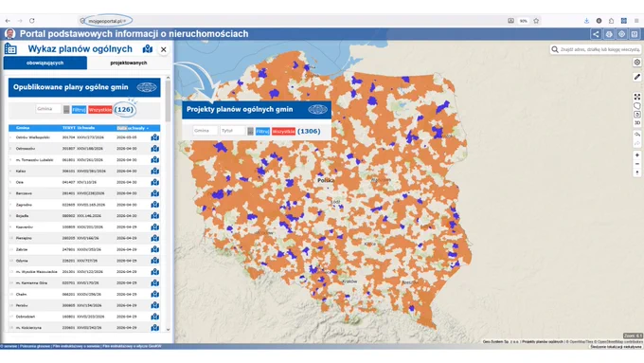Open browser downloads arrow icon

586,21
